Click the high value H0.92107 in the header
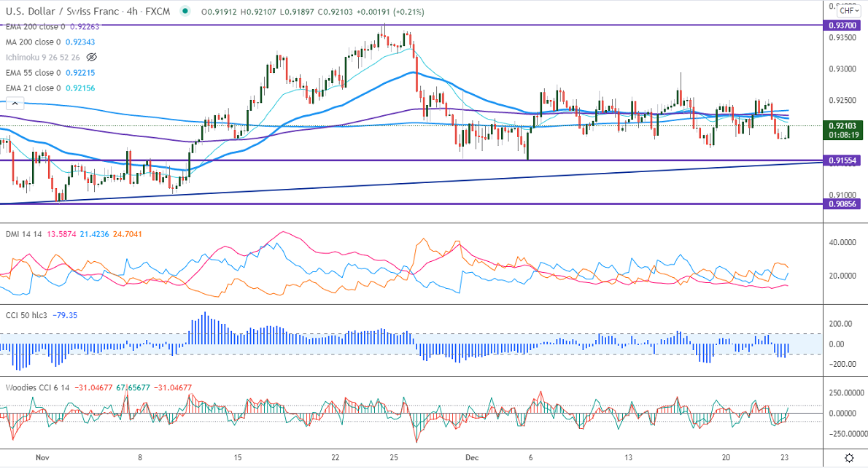Image resolution: width=868 pixels, height=469 pixels. tap(258, 12)
